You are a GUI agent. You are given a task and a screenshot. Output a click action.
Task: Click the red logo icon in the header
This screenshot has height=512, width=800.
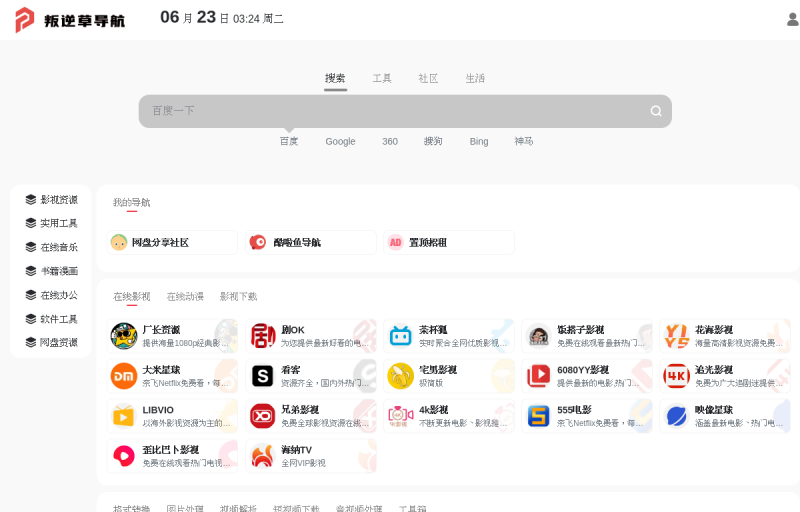(x=24, y=20)
